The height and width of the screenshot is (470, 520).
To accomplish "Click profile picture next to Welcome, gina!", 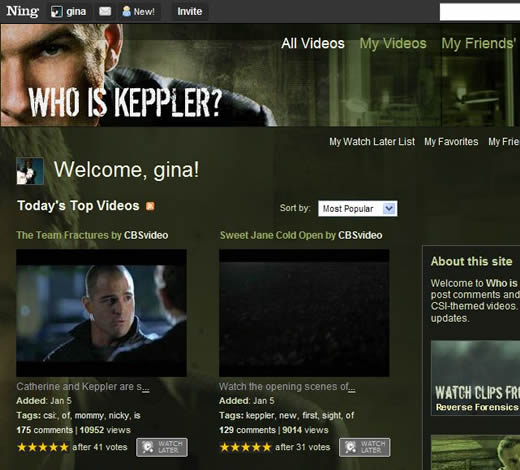I will click(x=30, y=171).
